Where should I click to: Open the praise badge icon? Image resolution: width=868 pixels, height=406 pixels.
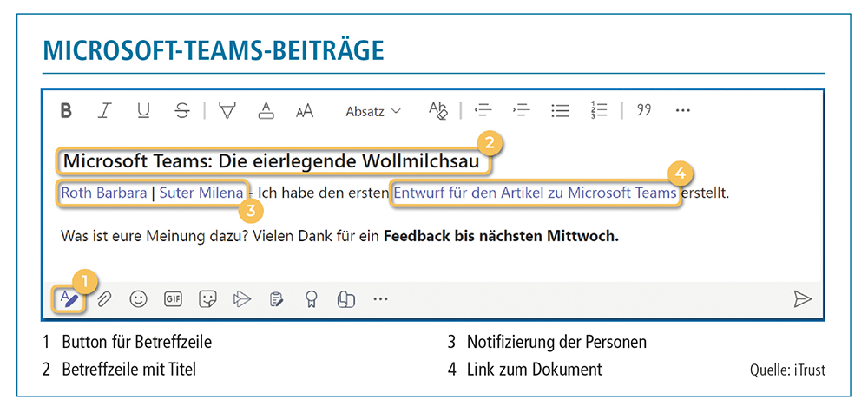point(311,300)
